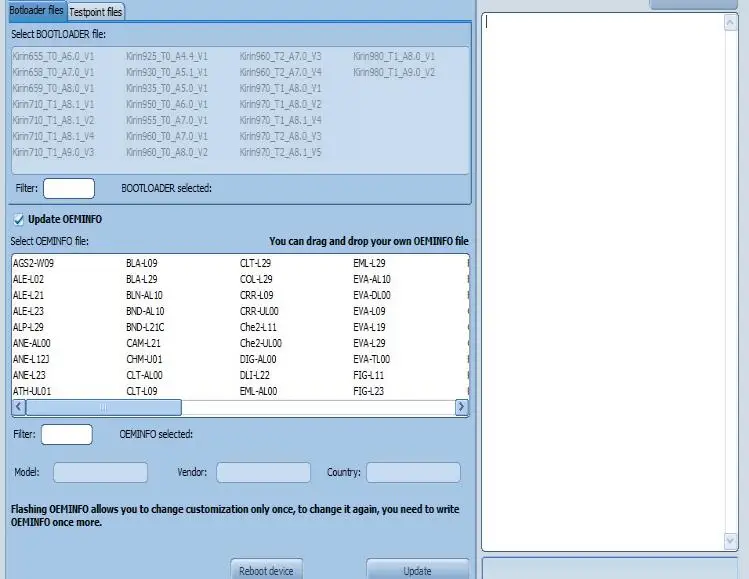Select CRR-UL00 in the OEMINFO list
Viewport: 749px width, 579px height.
click(x=259, y=311)
